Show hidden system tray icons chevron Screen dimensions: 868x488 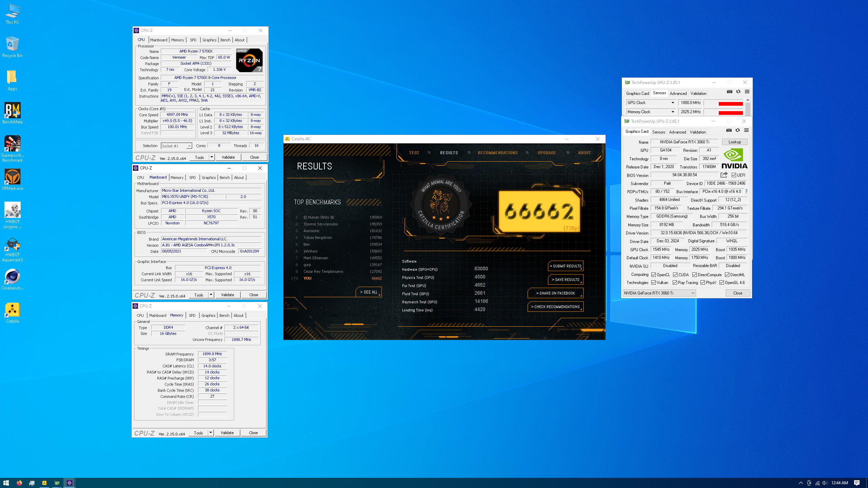(x=801, y=483)
